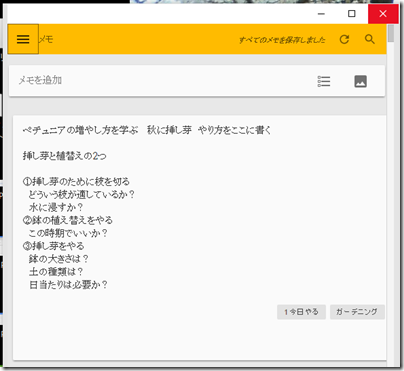Click the line ①挿し芽のために枝を切る
Image resolution: width=404 pixels, height=371 pixels.
[x=76, y=182]
